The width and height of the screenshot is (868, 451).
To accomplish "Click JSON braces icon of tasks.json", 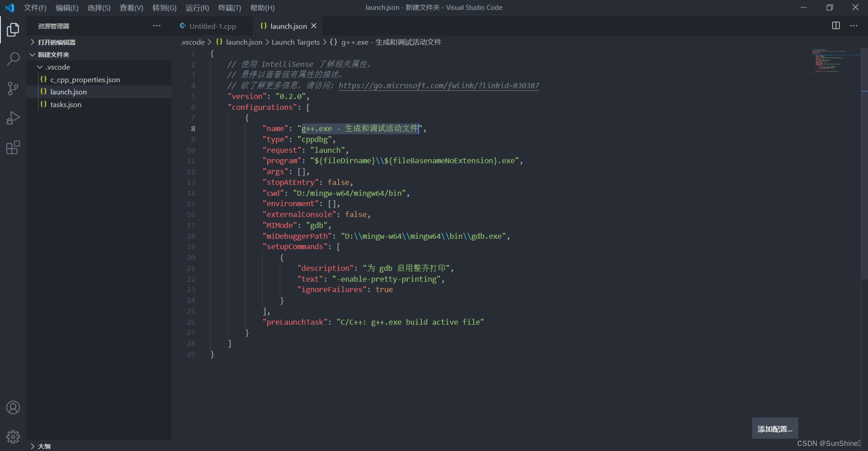I will 43,104.
